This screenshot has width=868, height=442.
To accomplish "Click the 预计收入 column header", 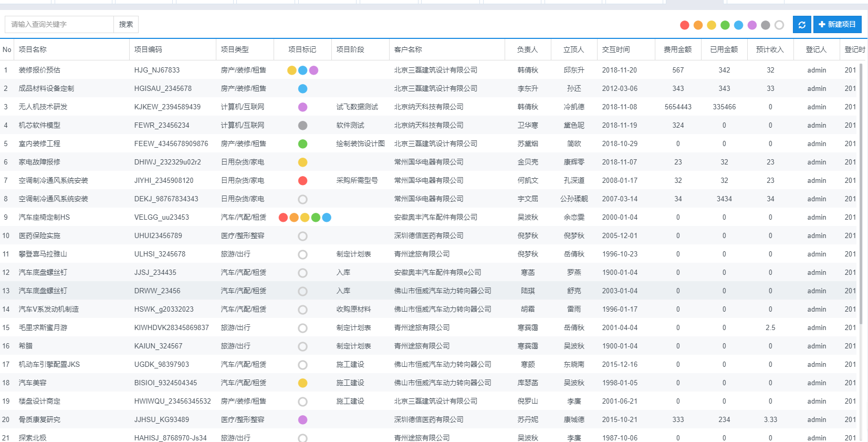I will (770, 49).
